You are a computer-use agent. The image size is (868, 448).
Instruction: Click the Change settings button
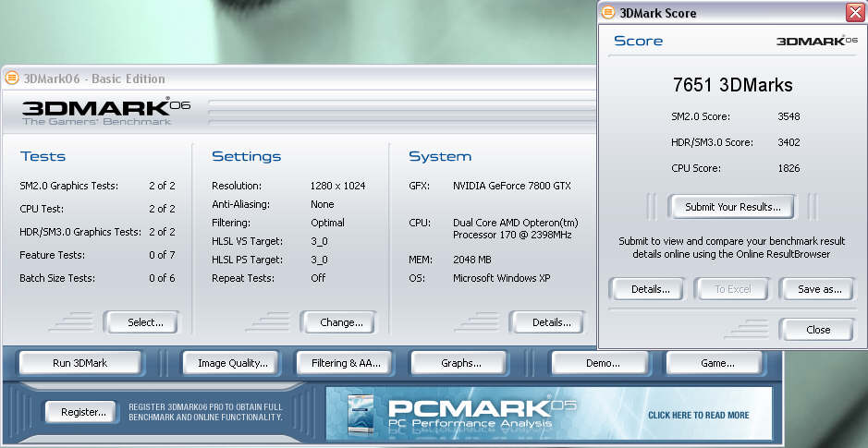click(338, 322)
